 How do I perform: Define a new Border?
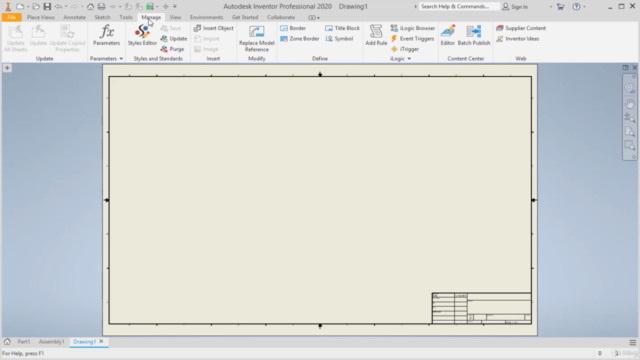pos(293,28)
